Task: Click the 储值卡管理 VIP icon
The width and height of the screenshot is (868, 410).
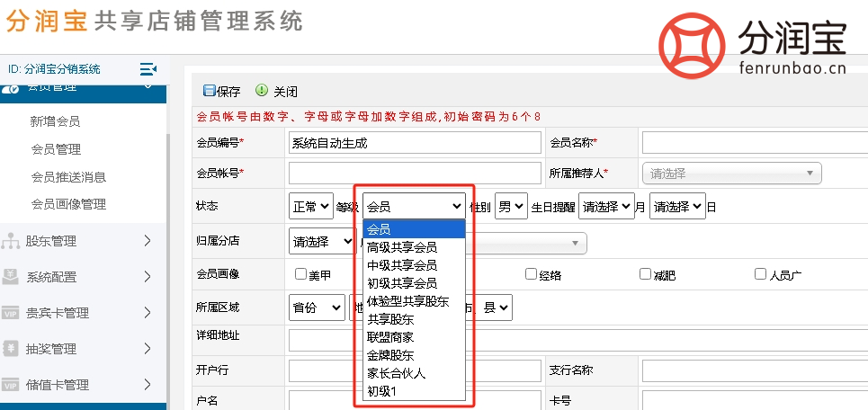Action: [11, 385]
